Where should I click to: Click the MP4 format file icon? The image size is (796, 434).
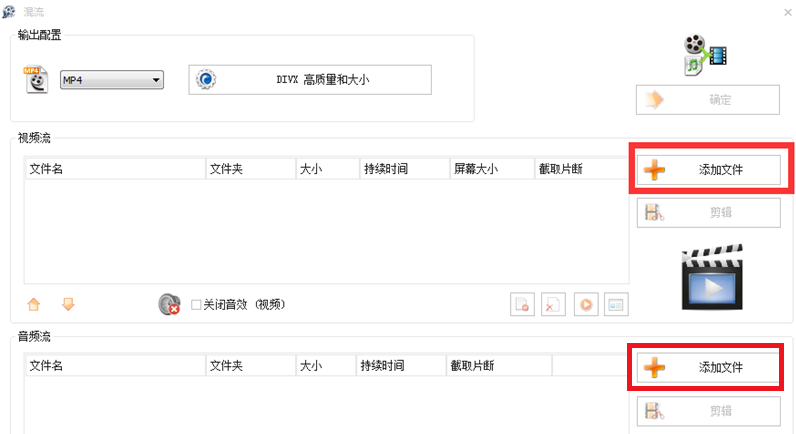pyautogui.click(x=36, y=80)
